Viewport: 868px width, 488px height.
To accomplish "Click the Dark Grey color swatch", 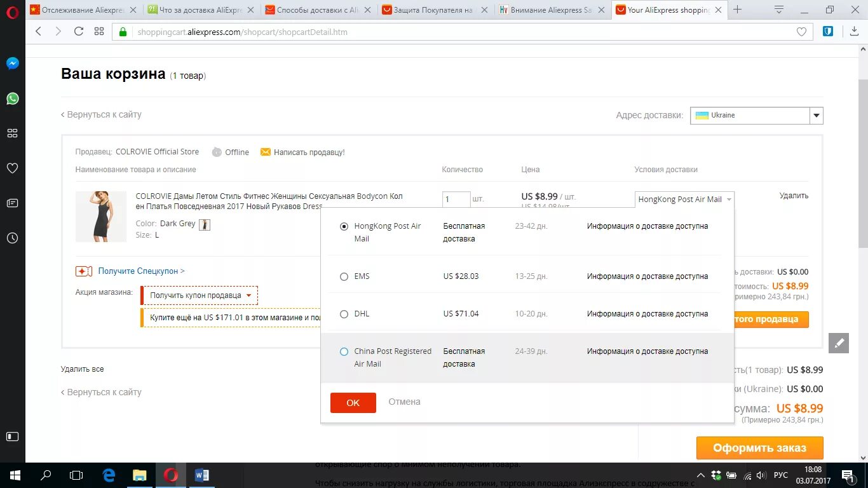I will click(x=205, y=224).
